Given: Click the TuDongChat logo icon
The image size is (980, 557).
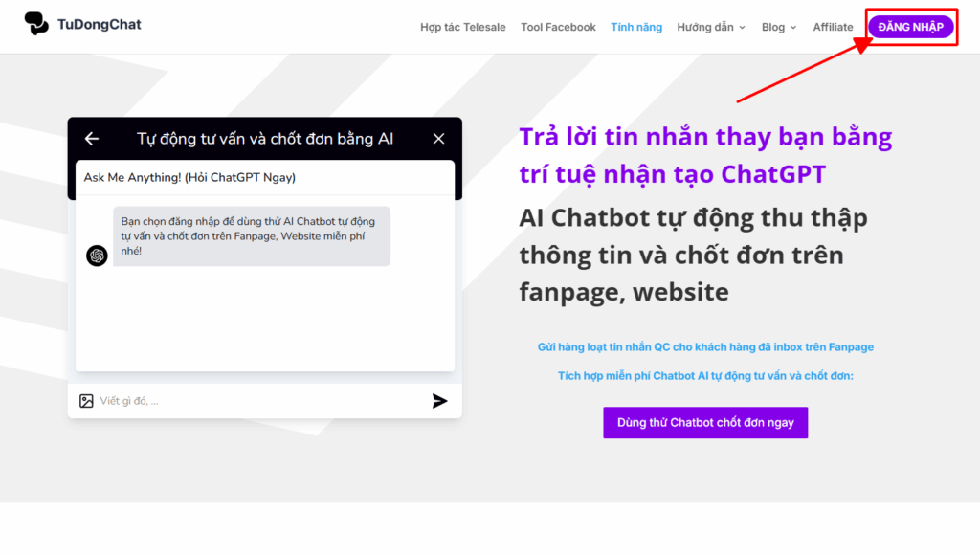Looking at the screenshot, I should point(36,24).
